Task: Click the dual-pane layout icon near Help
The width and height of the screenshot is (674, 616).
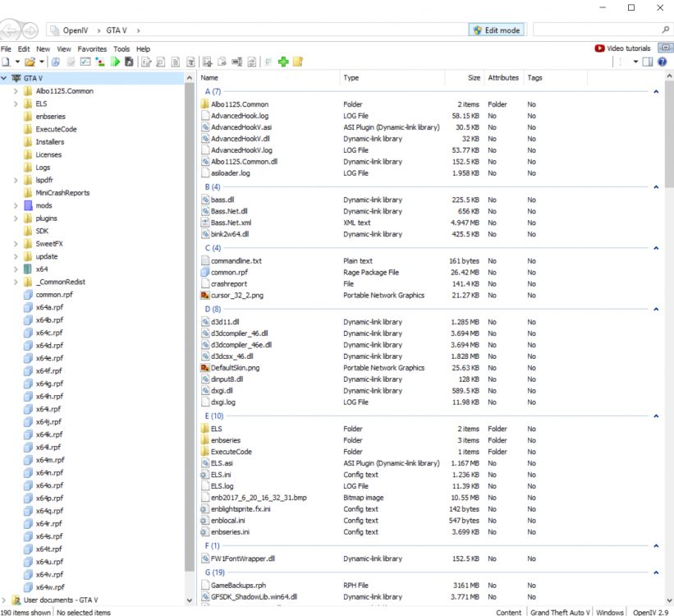Action: coord(647,62)
